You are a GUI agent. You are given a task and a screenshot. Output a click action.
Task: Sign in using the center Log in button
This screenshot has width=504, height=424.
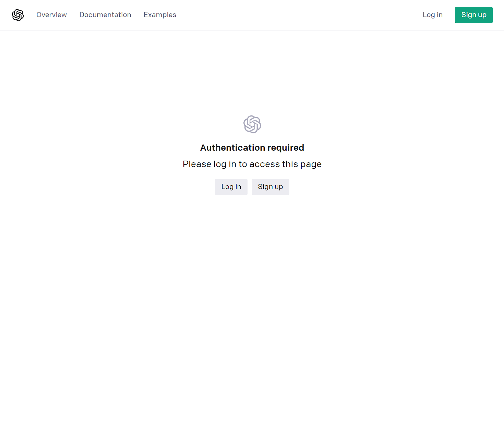[231, 187]
